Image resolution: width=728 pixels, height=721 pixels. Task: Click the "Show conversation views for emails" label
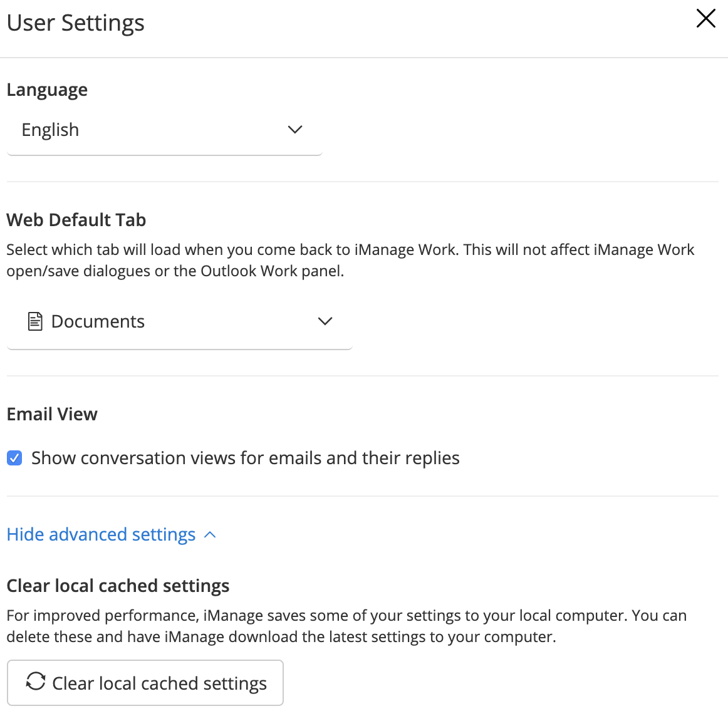(x=245, y=459)
